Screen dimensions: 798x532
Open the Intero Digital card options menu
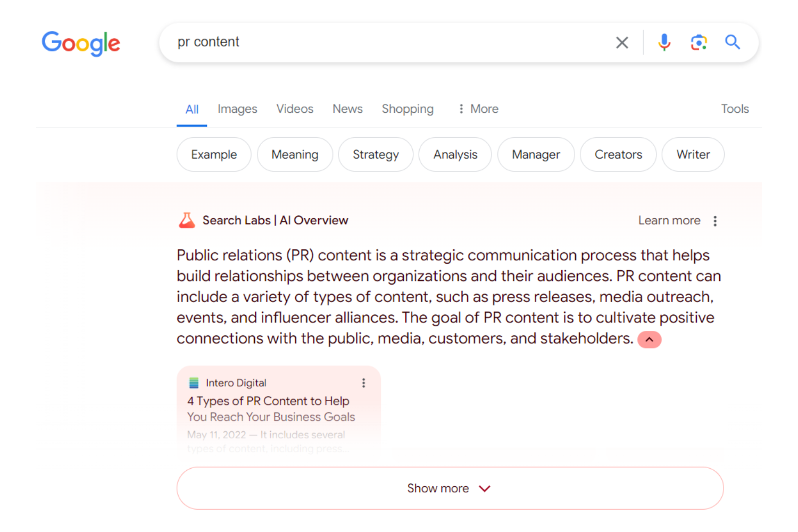pos(363,383)
